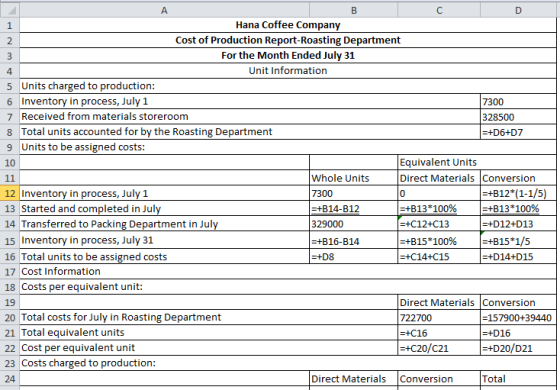This screenshot has height=390, width=560.
Task: Select column C header
Action: (x=439, y=10)
